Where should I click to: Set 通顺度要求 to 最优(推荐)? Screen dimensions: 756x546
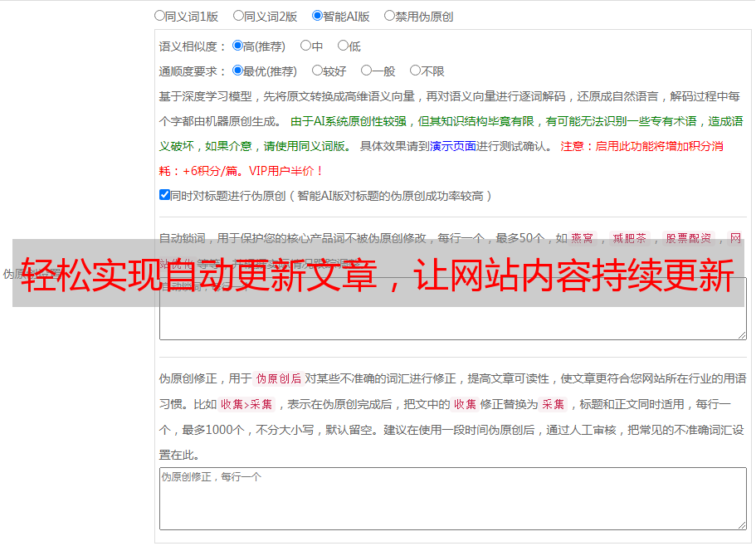[237, 71]
